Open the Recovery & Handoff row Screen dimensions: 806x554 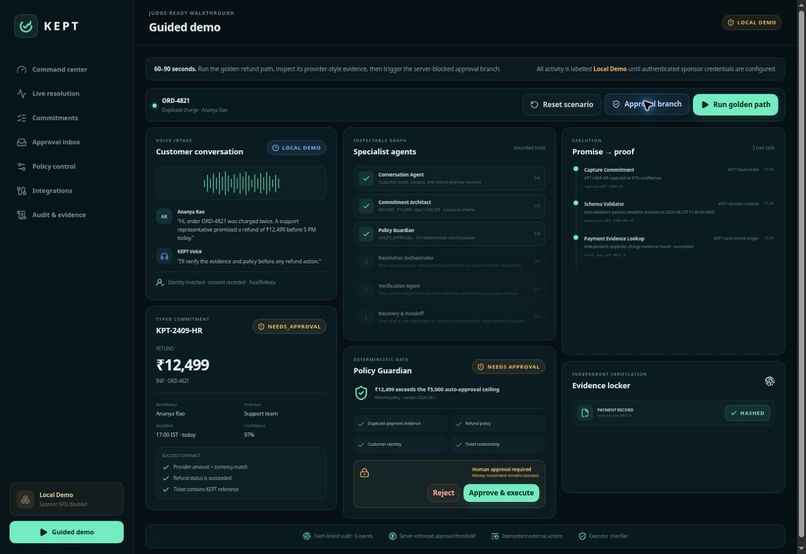pos(449,317)
